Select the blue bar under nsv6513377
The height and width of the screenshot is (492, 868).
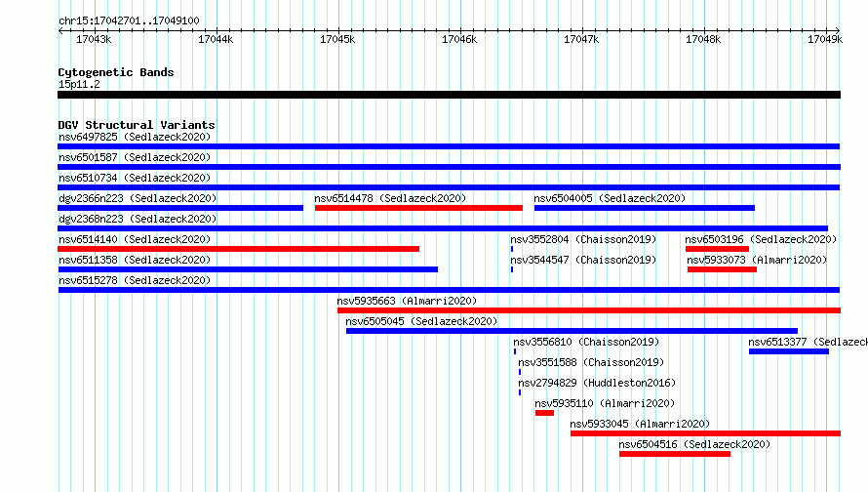[789, 351]
